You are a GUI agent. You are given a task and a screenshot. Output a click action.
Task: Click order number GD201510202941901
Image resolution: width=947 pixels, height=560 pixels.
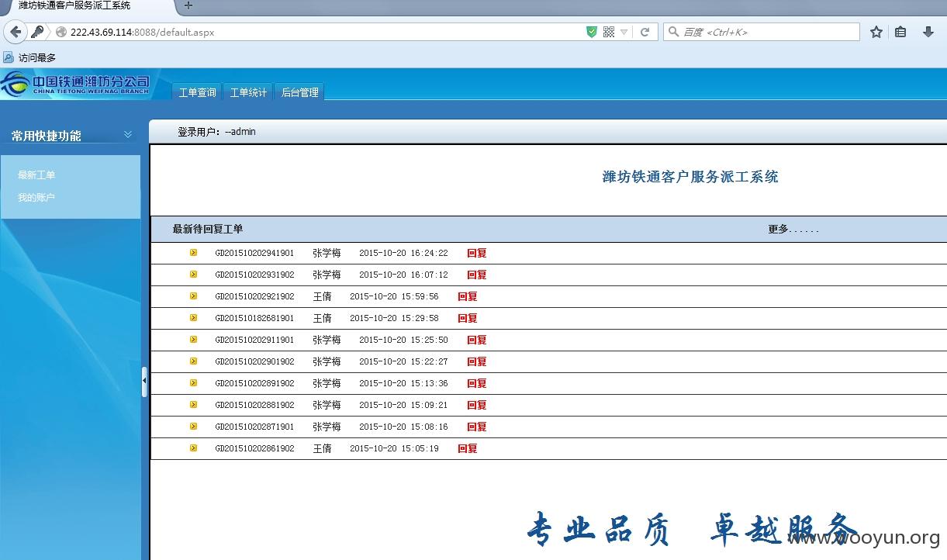[254, 253]
